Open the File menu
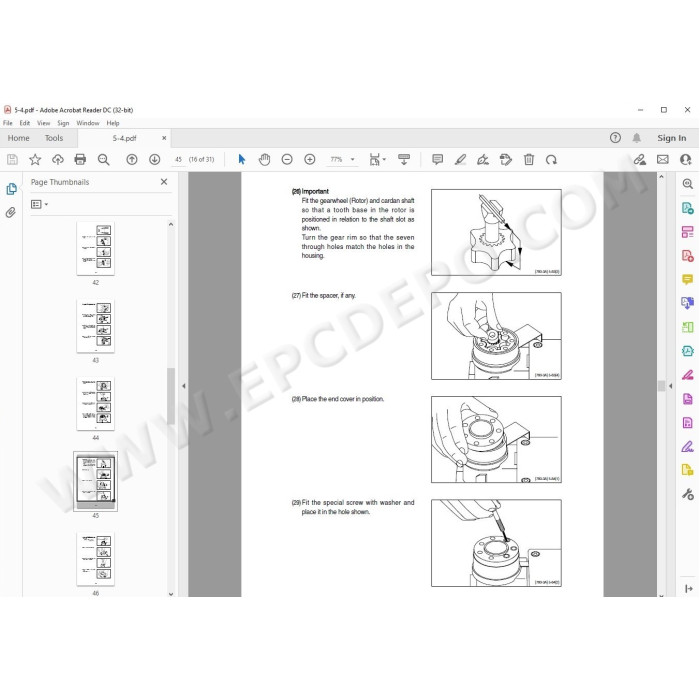 pyautogui.click(x=8, y=123)
